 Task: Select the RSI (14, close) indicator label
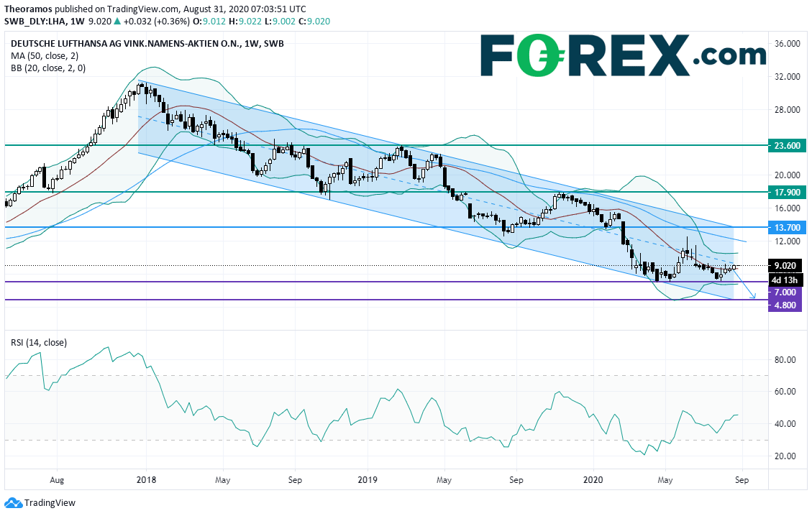pos(39,343)
